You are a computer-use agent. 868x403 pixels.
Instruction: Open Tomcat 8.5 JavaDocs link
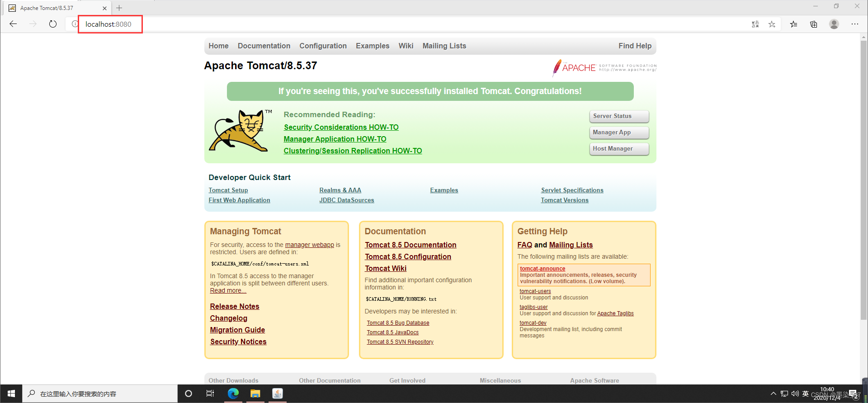click(393, 332)
